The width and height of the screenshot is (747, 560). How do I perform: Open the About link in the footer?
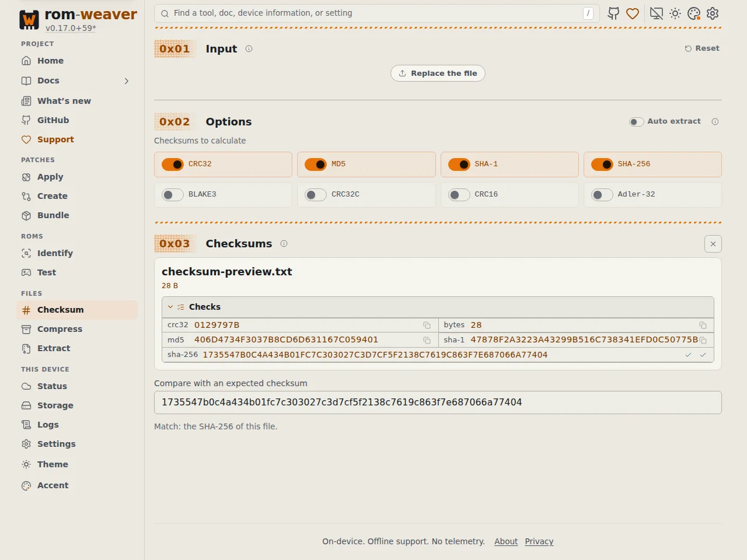[x=506, y=541]
